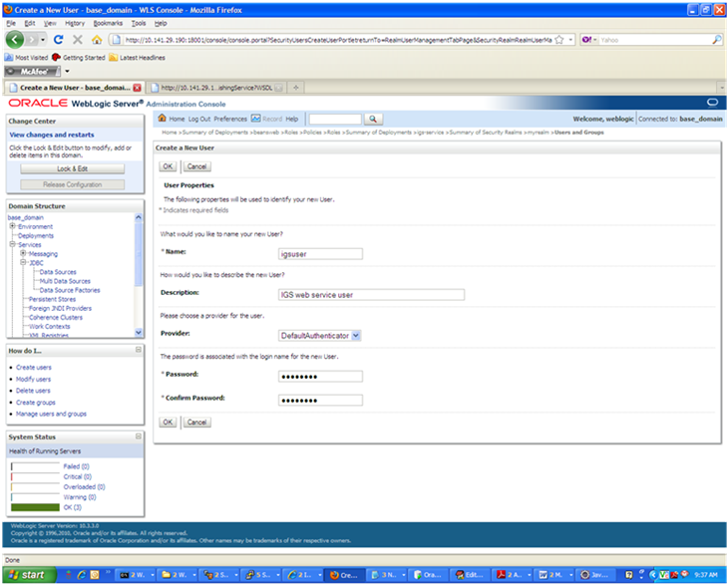Image resolution: width=728 pixels, height=585 pixels.
Task: Open the Create users help link
Action: 34,367
